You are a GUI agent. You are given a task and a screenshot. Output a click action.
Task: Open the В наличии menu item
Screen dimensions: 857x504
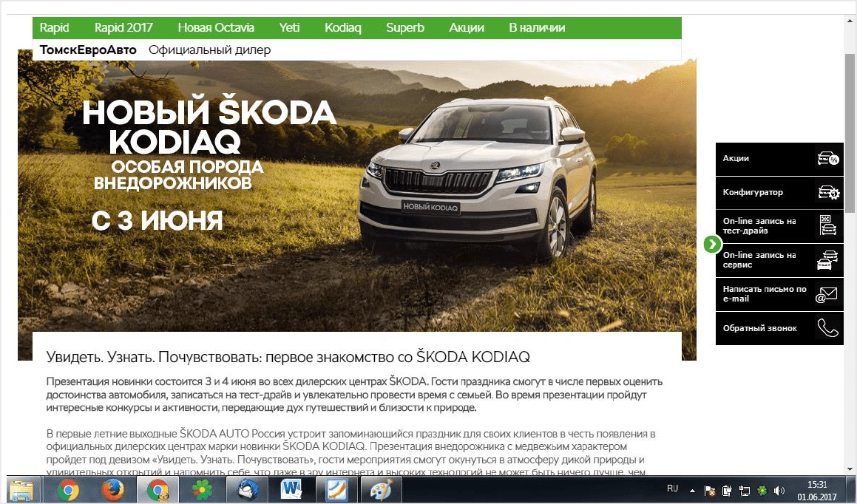(x=535, y=27)
